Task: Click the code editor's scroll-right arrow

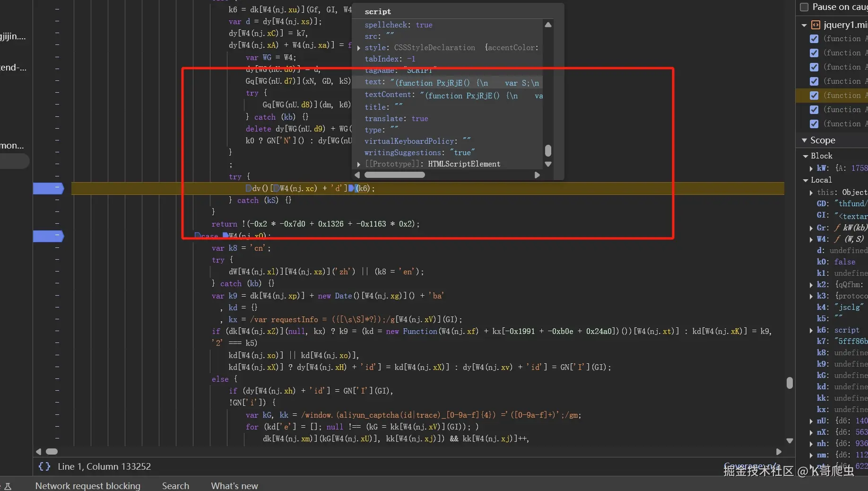Action: tap(779, 452)
